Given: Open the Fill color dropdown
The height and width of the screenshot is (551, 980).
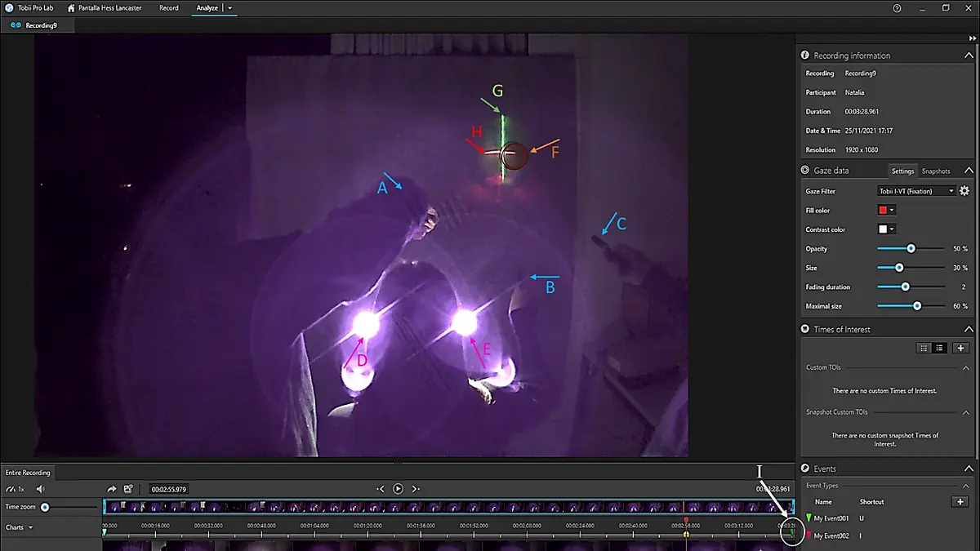Looking at the screenshot, I should point(886,211).
